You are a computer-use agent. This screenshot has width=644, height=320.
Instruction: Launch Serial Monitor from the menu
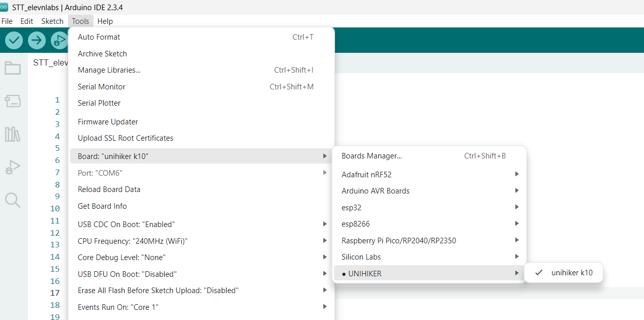[201, 87]
